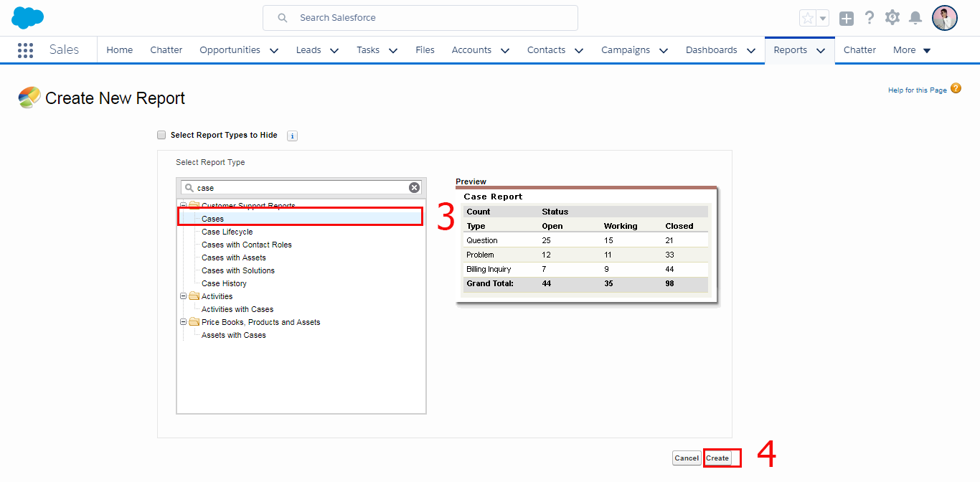Select the Case Lifecycle report type
Image resolution: width=980 pixels, height=482 pixels.
tap(227, 232)
